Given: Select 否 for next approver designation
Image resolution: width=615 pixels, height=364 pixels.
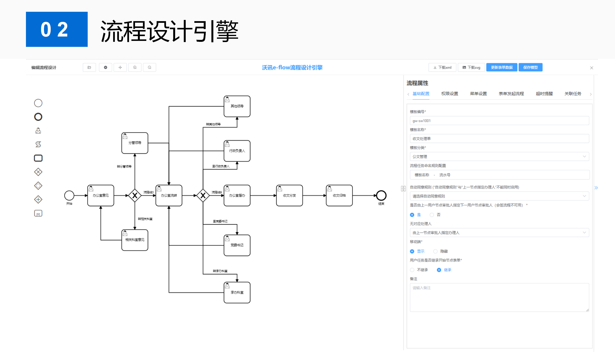Looking at the screenshot, I should coord(435,215).
